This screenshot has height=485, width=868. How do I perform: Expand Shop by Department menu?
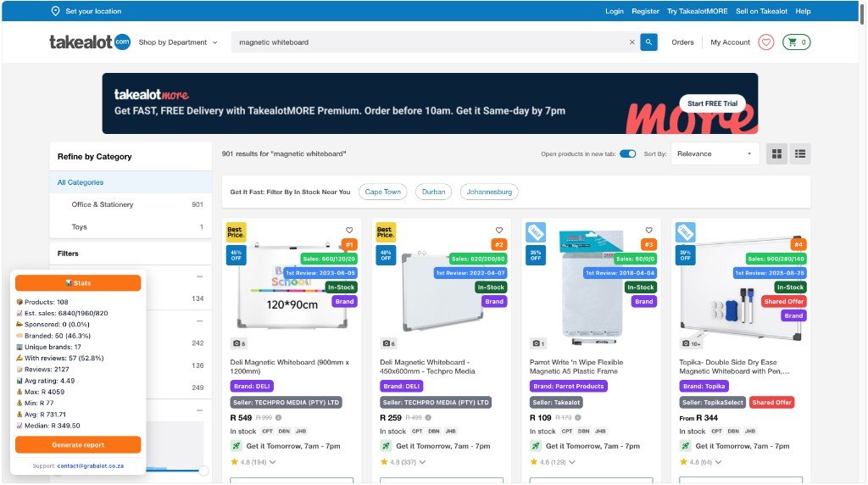[178, 42]
